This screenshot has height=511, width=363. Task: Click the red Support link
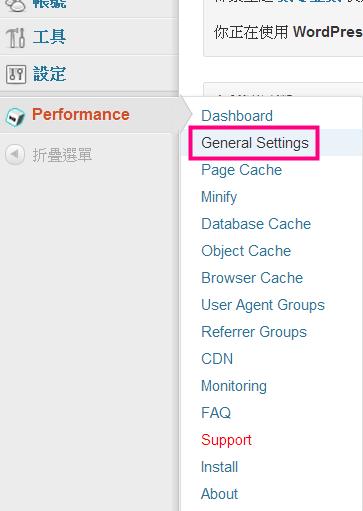point(226,440)
